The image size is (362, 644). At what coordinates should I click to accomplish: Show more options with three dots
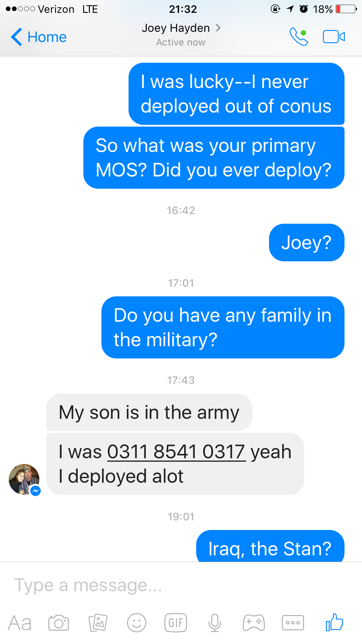293,623
